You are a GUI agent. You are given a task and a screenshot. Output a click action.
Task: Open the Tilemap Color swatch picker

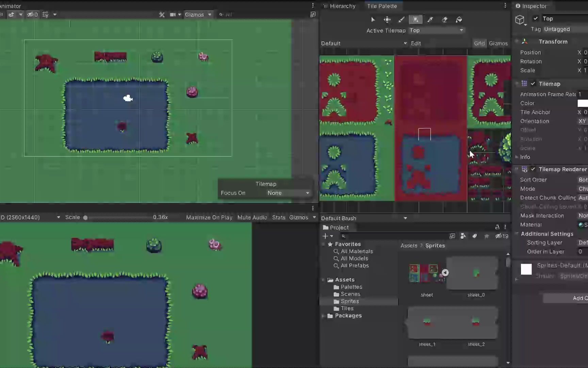pyautogui.click(x=583, y=103)
